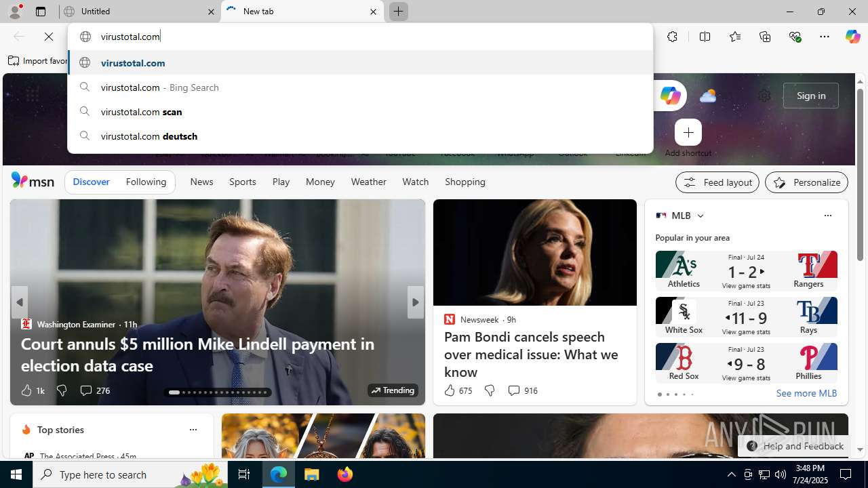The width and height of the screenshot is (868, 488).
Task: Select virustotal.com deutsch suggestion
Action: [360, 136]
